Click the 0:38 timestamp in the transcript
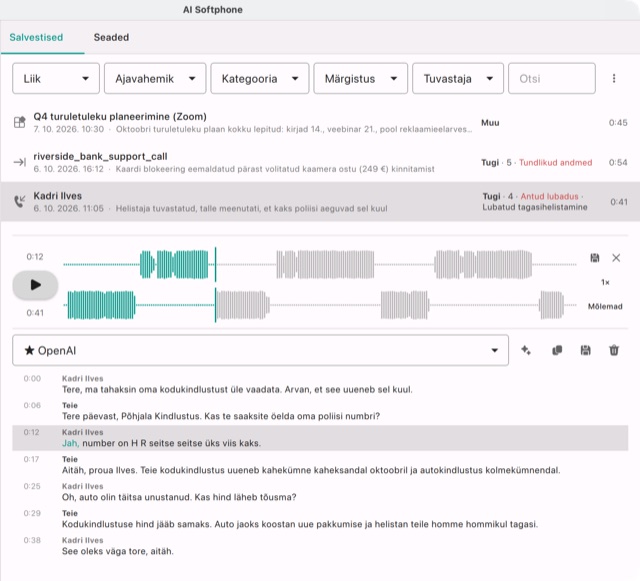 (x=32, y=540)
